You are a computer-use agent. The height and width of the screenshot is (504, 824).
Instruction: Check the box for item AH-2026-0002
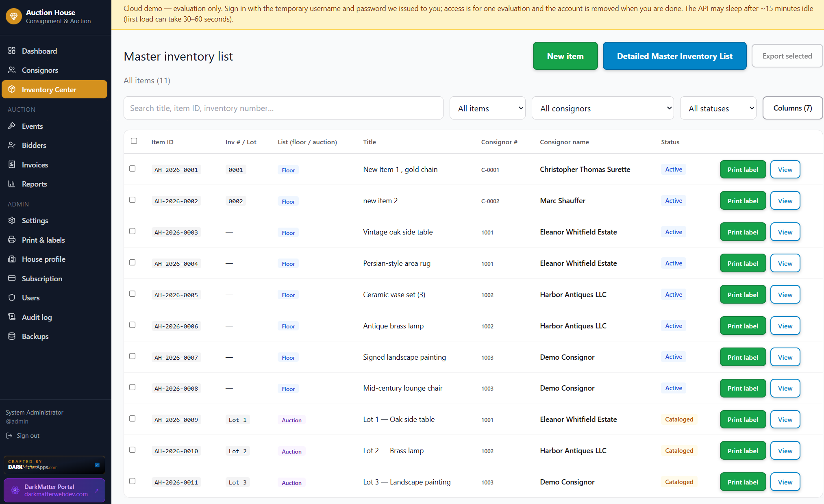[x=132, y=200]
